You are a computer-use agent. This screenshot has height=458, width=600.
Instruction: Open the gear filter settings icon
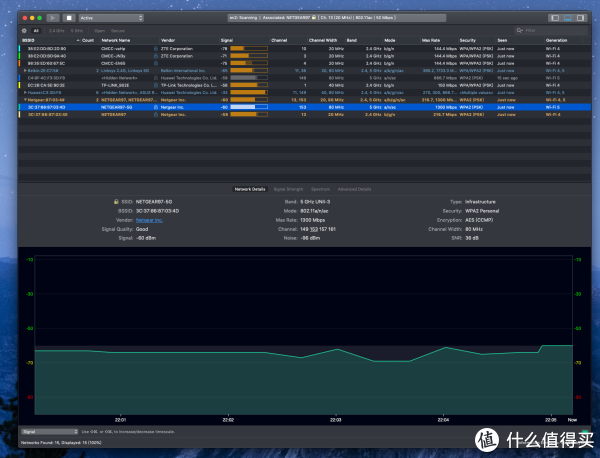(x=24, y=31)
